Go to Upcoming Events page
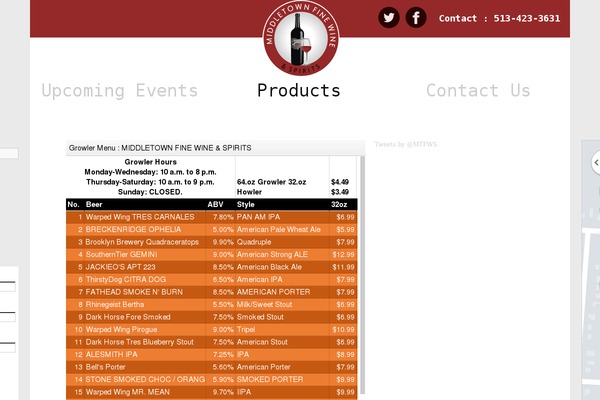Screen dimensions: 600x400 (120, 91)
